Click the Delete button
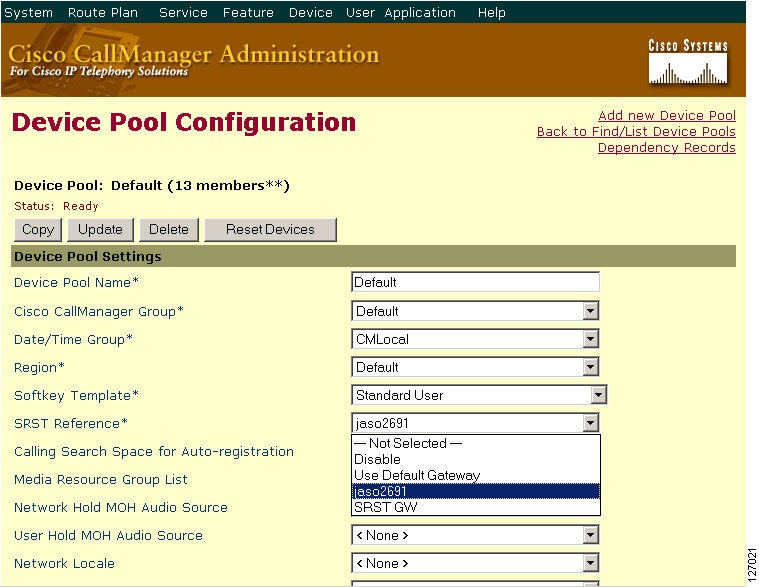This screenshot has height=587, width=759. [x=169, y=229]
